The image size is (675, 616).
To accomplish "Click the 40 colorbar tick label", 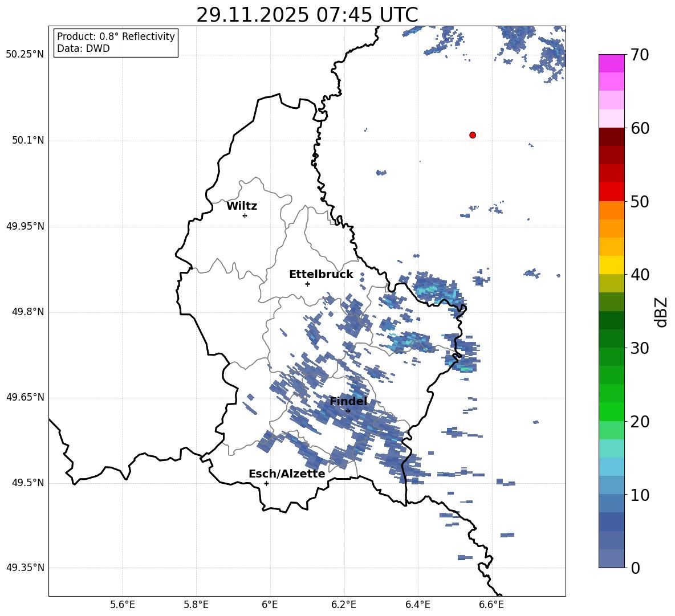I will pyautogui.click(x=640, y=275).
